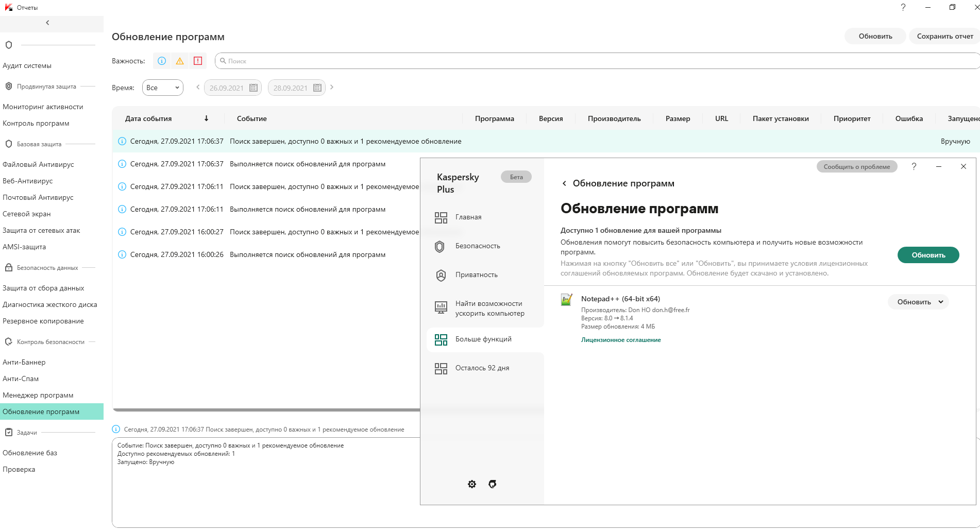This screenshot has height=532, width=980.
Task: Select AMSI-защита in sidebar
Action: 24,247
